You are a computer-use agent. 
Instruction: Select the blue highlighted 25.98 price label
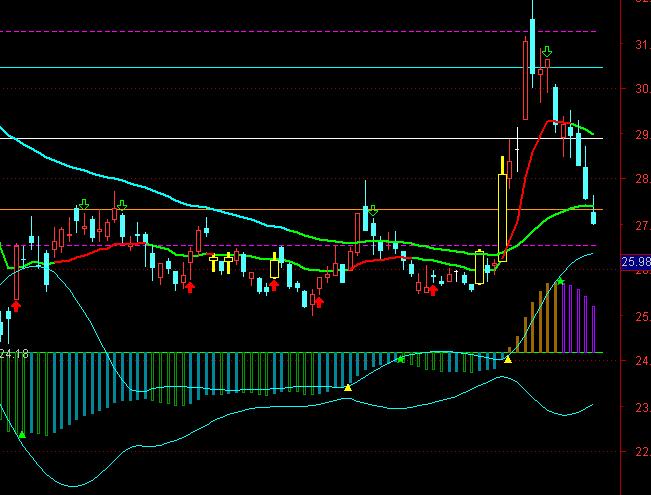tap(635, 262)
